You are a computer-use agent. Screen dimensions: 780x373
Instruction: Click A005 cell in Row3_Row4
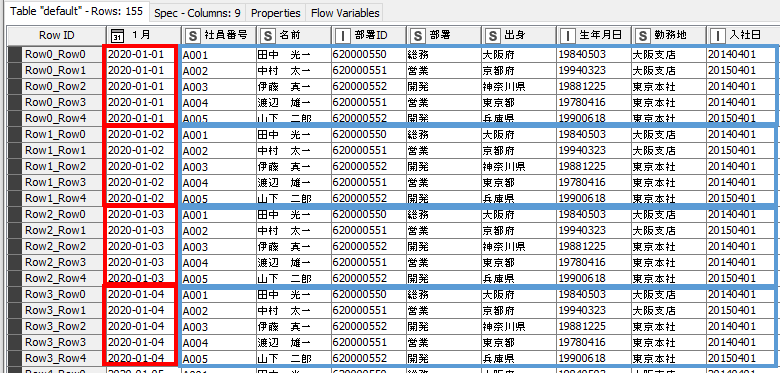point(218,359)
